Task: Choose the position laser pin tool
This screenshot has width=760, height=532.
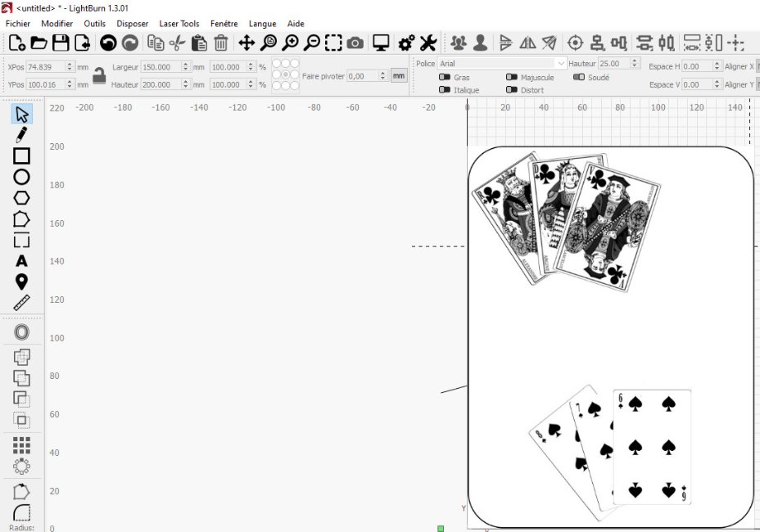Action: pos(21,282)
